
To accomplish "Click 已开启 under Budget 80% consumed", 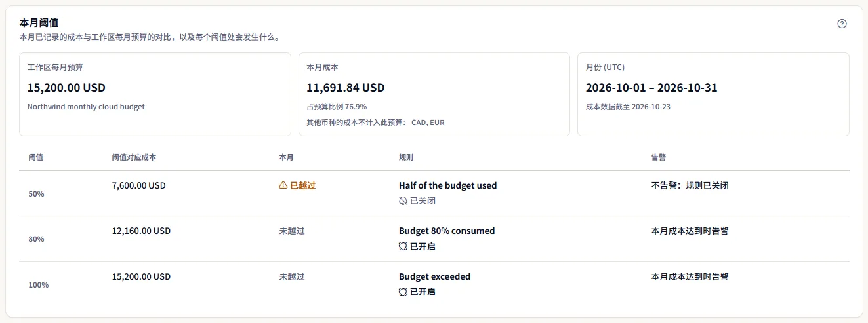I will (x=423, y=246).
